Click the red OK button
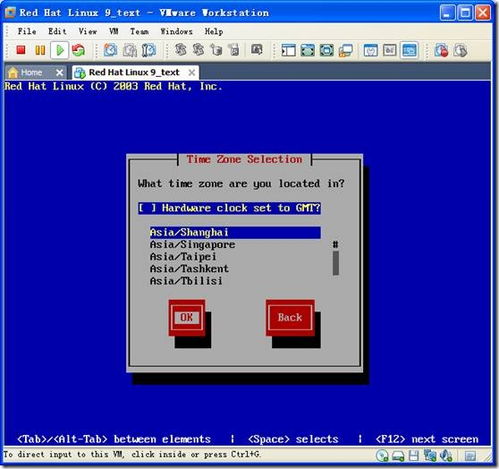 click(186, 317)
